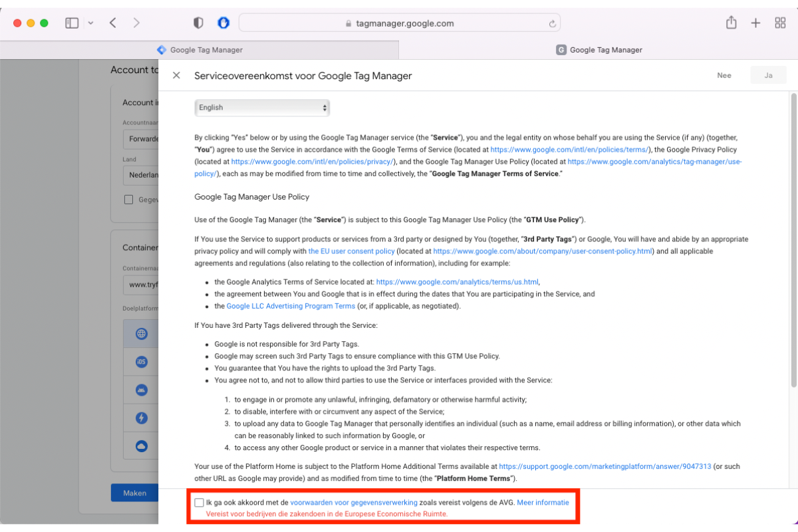This screenshot has width=798, height=532.
Task: Switch to the second Google Tag Manager tab
Action: tap(598, 50)
